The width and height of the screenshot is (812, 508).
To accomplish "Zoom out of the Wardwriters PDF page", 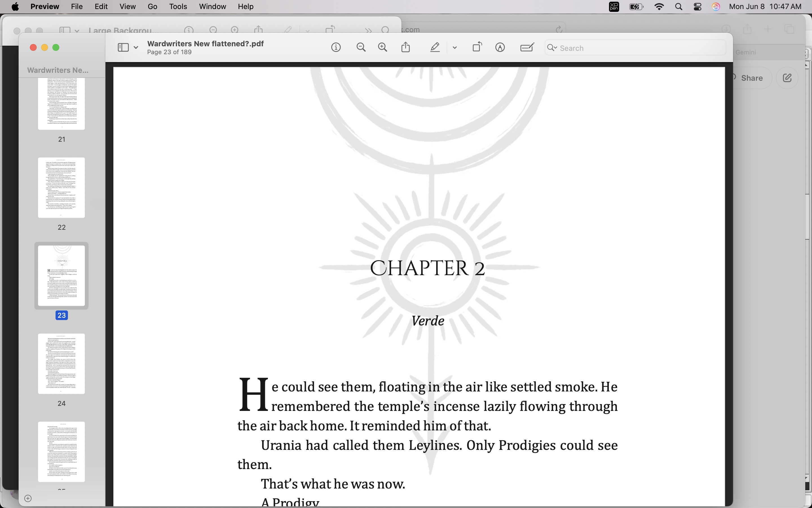I will point(361,48).
